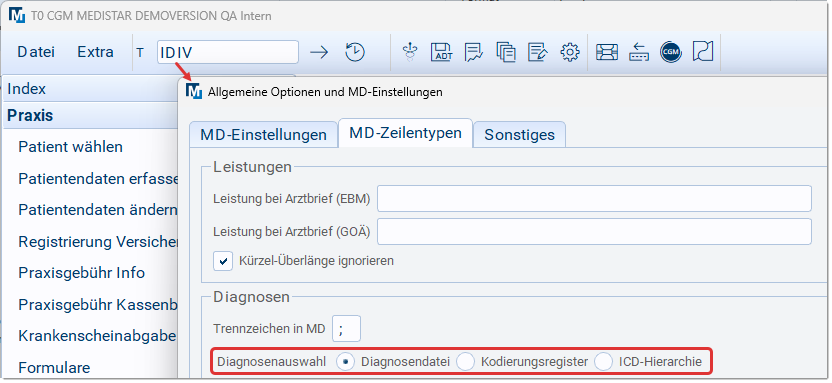
Task: Select the MD-Zeilentypen tab
Action: coord(405,133)
